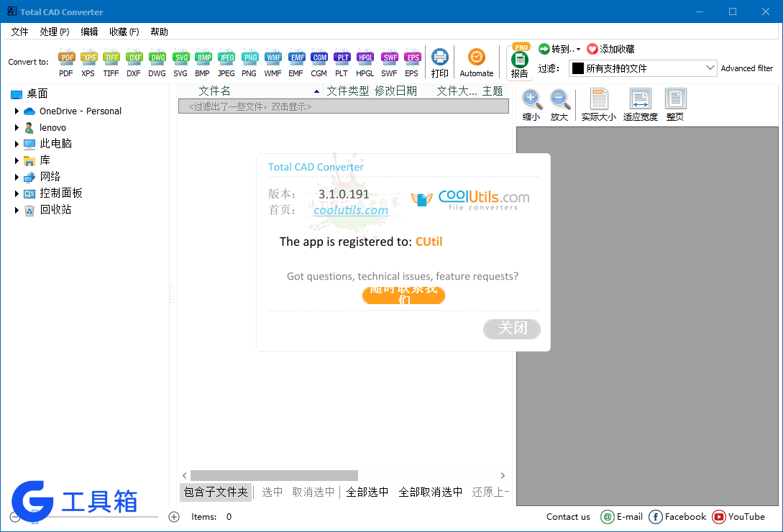Screen dimensions: 783x532
Task: Select the XPS conversion icon
Action: tap(88, 63)
